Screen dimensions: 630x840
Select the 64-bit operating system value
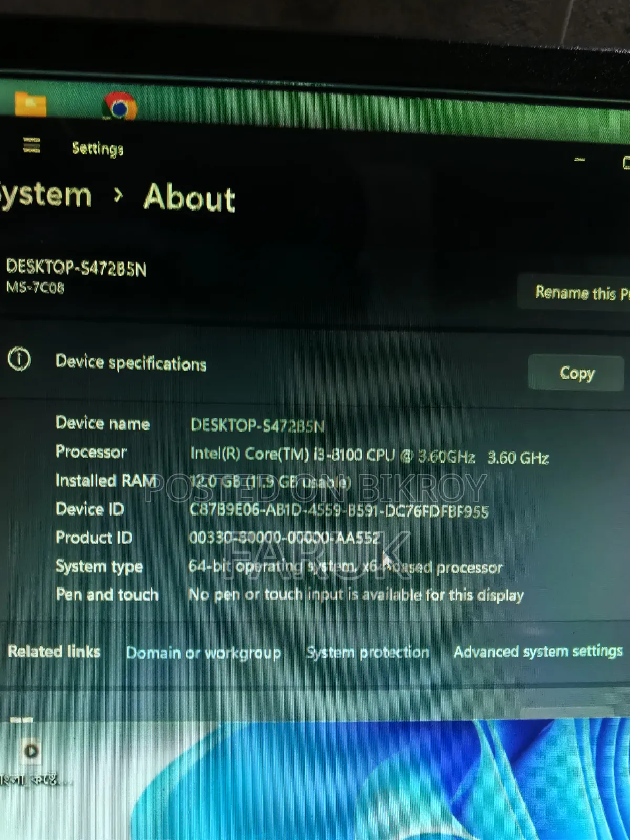coord(345,566)
